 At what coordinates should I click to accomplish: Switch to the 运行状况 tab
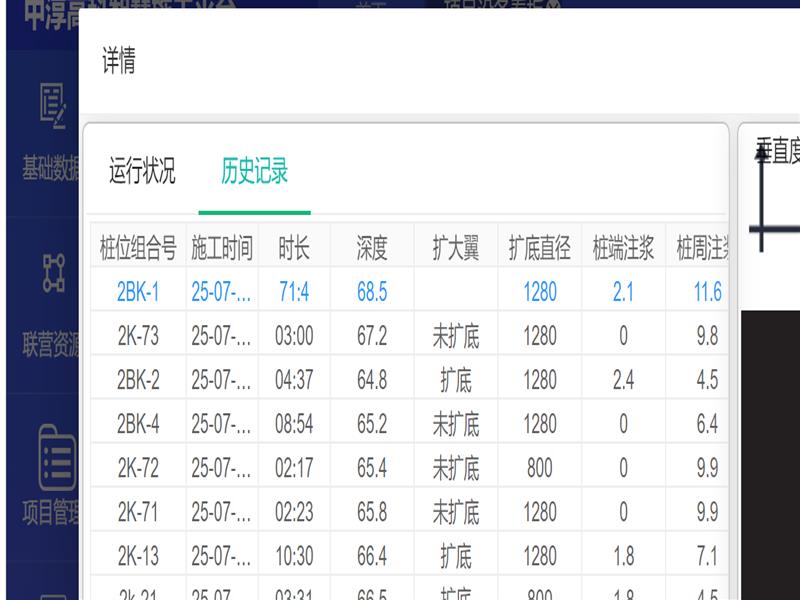(x=142, y=171)
